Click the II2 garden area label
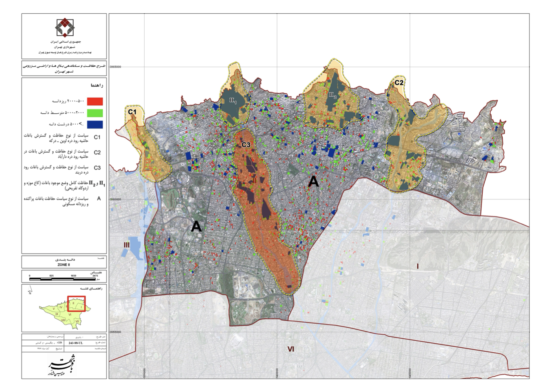The image size is (549, 392). [333, 94]
